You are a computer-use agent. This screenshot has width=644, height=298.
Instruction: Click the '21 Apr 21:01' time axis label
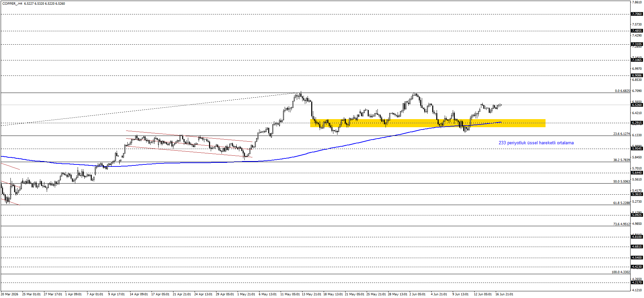coord(182,294)
